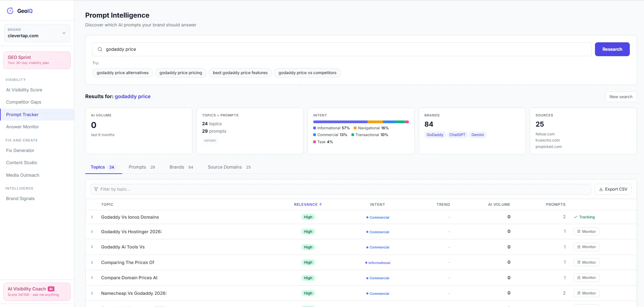
Task: Click the Informational 57% legend swatch
Action: click(x=315, y=128)
